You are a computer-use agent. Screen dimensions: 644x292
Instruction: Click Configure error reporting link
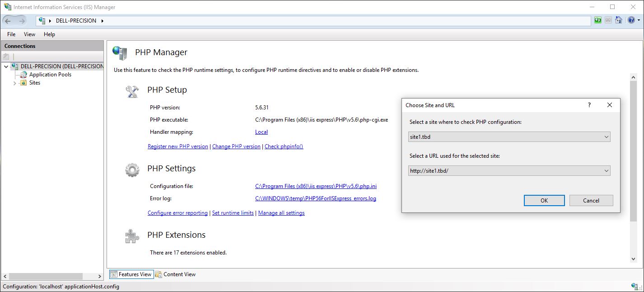point(177,213)
